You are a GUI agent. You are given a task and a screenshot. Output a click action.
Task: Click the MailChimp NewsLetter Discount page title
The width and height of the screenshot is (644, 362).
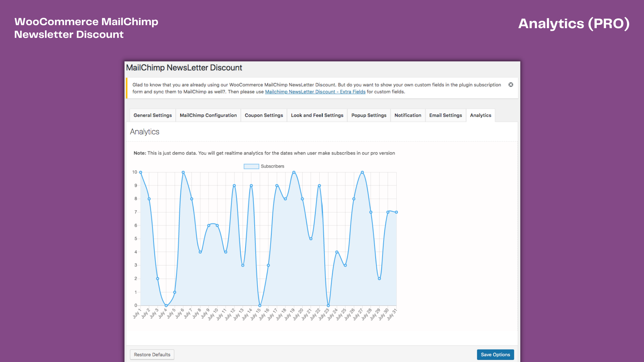(184, 68)
